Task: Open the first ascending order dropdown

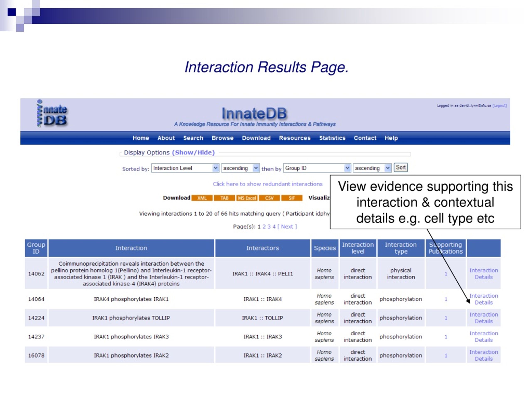Action: (240, 168)
